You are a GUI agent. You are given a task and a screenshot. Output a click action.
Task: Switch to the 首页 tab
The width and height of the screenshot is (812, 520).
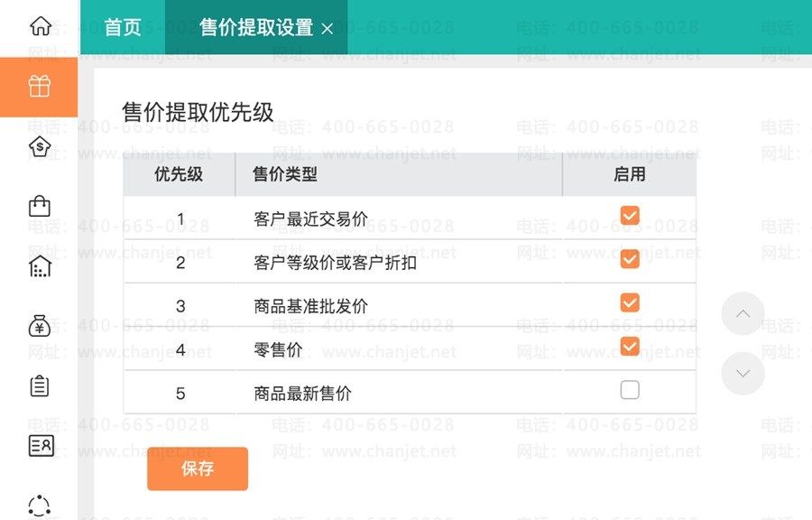click(x=123, y=27)
